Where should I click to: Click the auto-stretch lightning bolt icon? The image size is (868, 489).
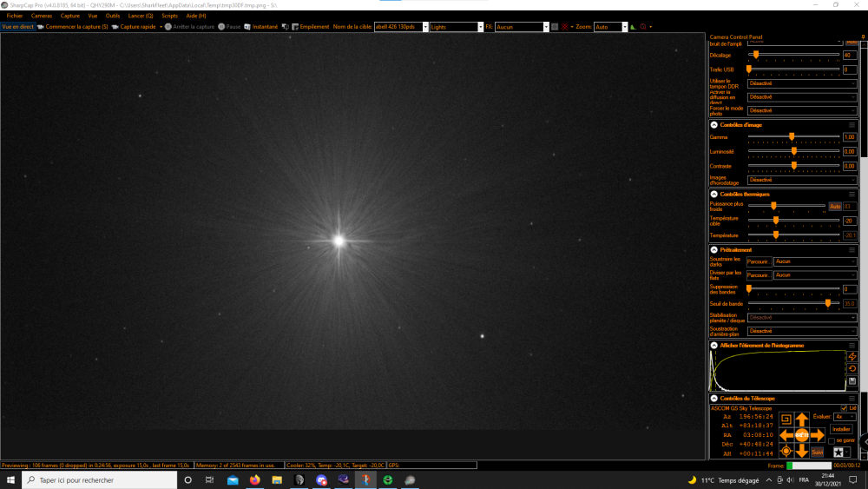852,357
